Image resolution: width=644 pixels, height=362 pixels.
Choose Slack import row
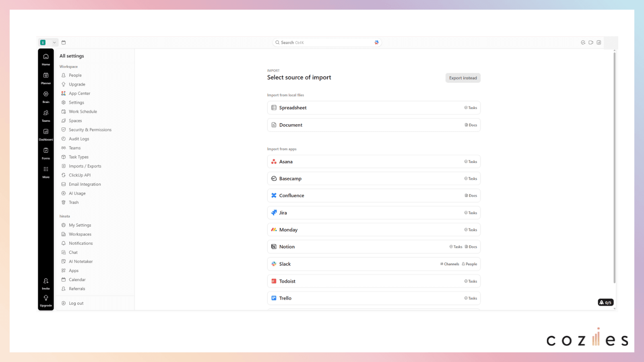[x=374, y=264]
